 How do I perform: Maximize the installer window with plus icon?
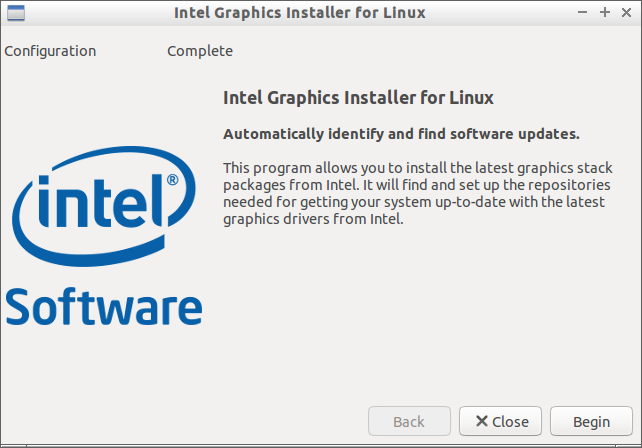(605, 12)
